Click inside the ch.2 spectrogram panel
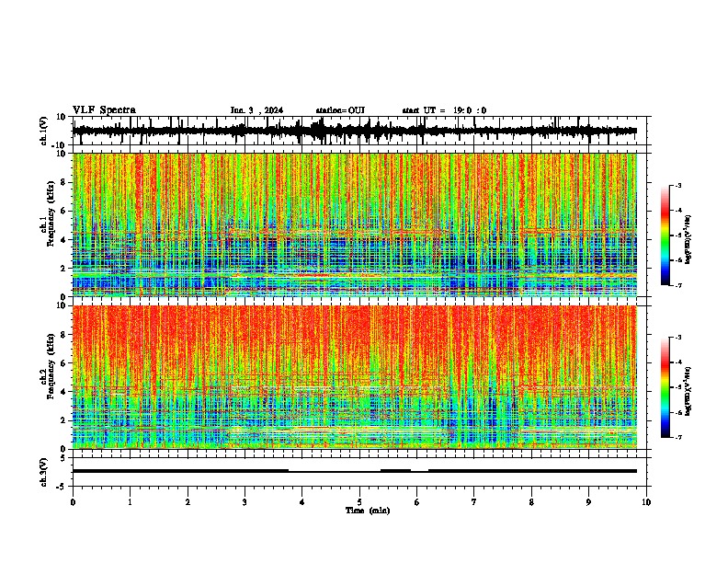Viewport: 728px width, 563px height. pyautogui.click(x=355, y=377)
